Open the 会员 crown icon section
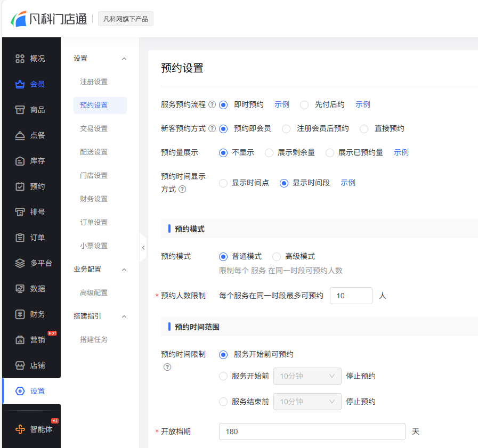 (20, 84)
